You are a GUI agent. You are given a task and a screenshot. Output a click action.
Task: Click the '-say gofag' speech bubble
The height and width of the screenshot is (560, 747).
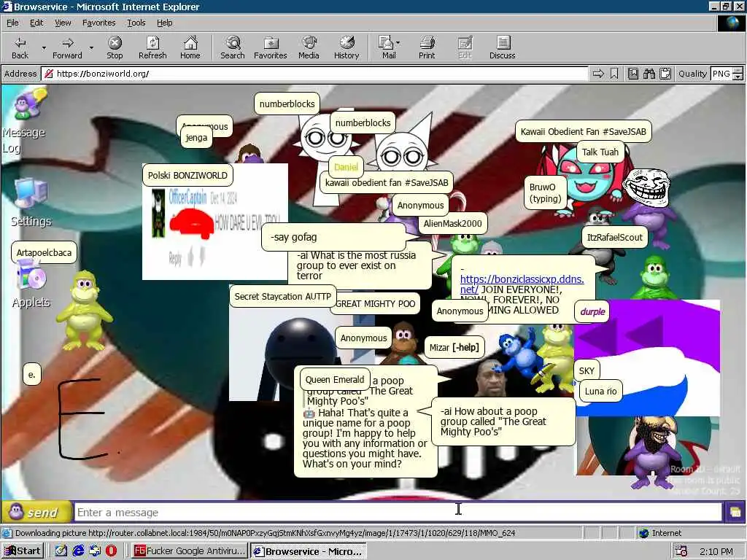point(333,237)
